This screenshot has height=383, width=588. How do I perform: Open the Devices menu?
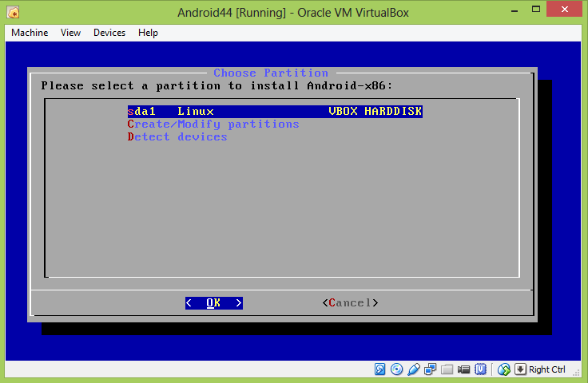pyautogui.click(x=109, y=33)
